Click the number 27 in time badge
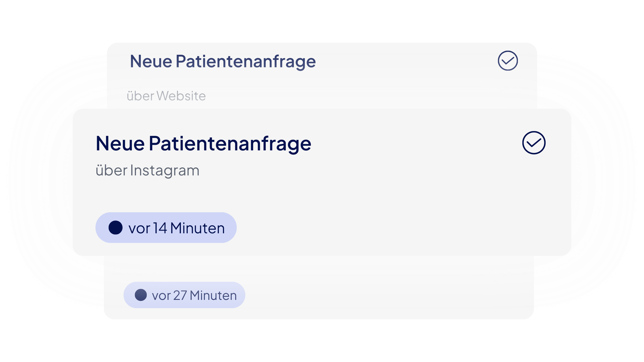 tap(180, 296)
